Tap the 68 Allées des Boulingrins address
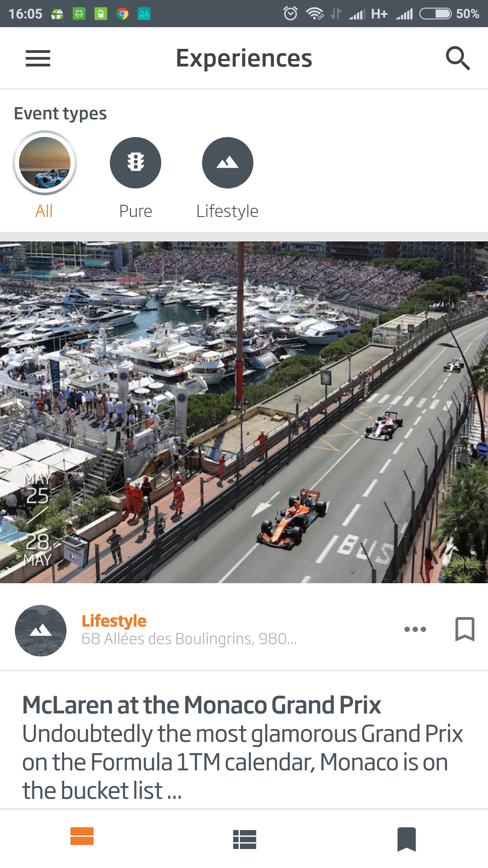Screen dimensions: 488x868 (189, 639)
